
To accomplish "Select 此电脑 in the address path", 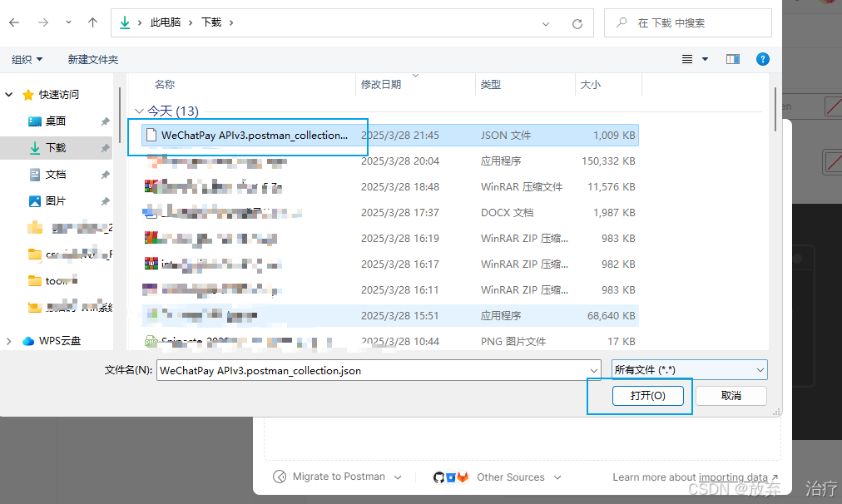I will 166,22.
